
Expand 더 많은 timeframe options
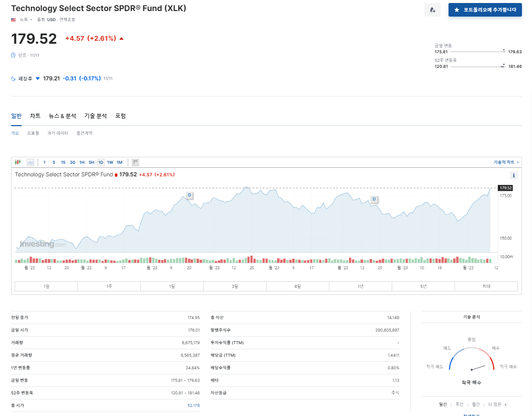[x=497, y=404]
